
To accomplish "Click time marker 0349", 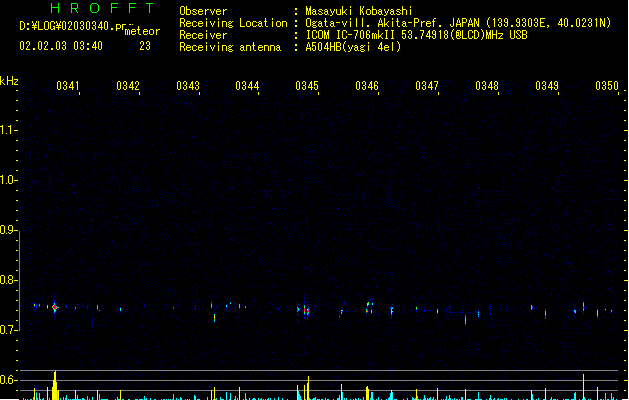I will (x=547, y=86).
